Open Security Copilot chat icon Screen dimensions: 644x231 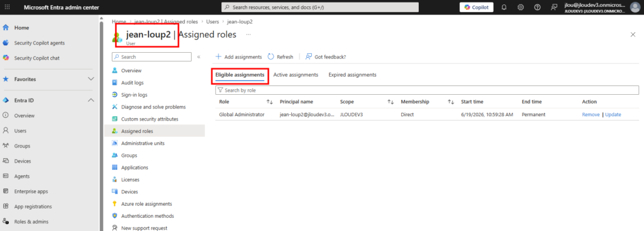pos(6,58)
